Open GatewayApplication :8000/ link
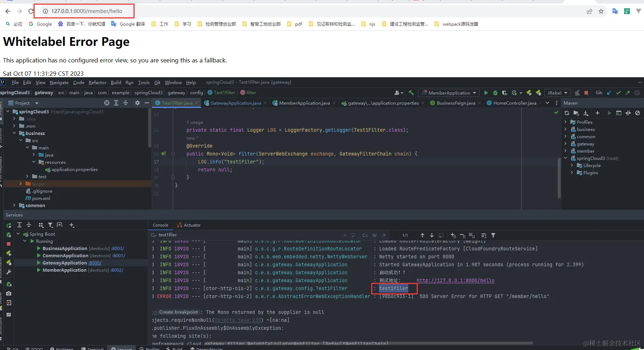 (95, 263)
